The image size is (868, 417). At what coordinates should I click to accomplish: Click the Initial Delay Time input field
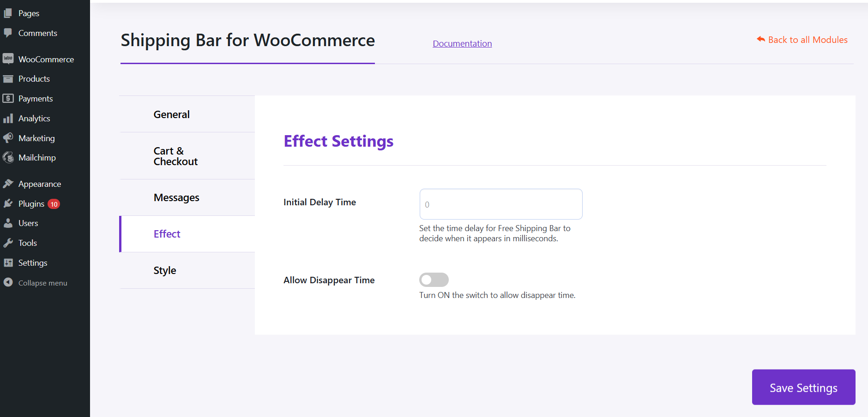click(500, 204)
